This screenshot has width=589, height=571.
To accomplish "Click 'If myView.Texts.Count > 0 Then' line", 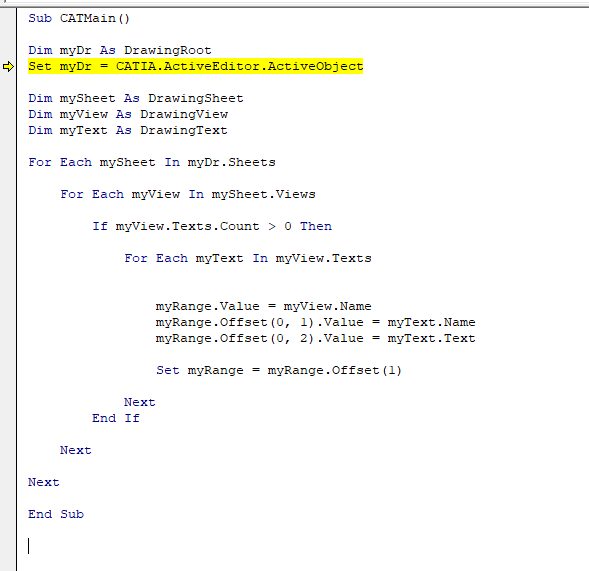I will [x=212, y=226].
